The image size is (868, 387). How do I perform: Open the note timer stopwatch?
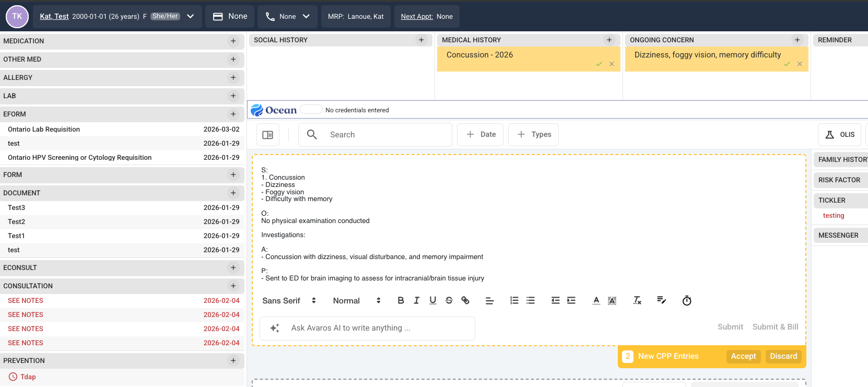[687, 300]
